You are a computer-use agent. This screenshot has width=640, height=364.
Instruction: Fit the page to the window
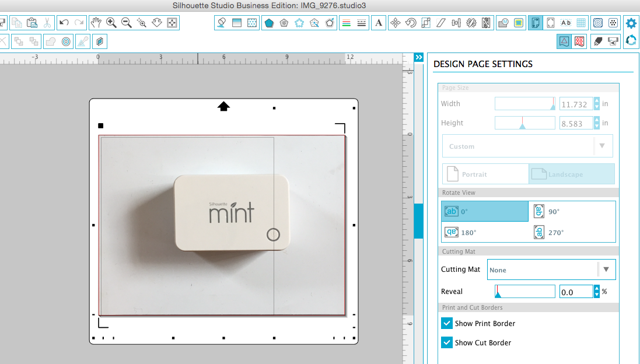(171, 22)
